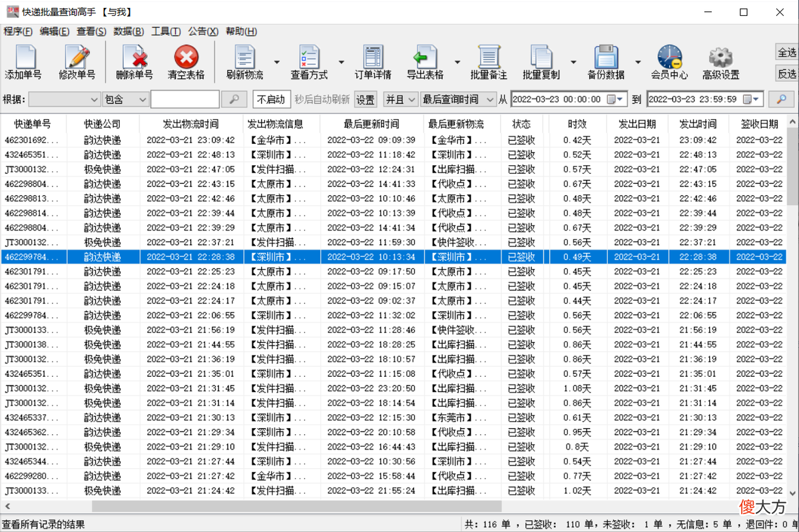Expand the 查看方式 dropdown arrow

tap(341, 63)
